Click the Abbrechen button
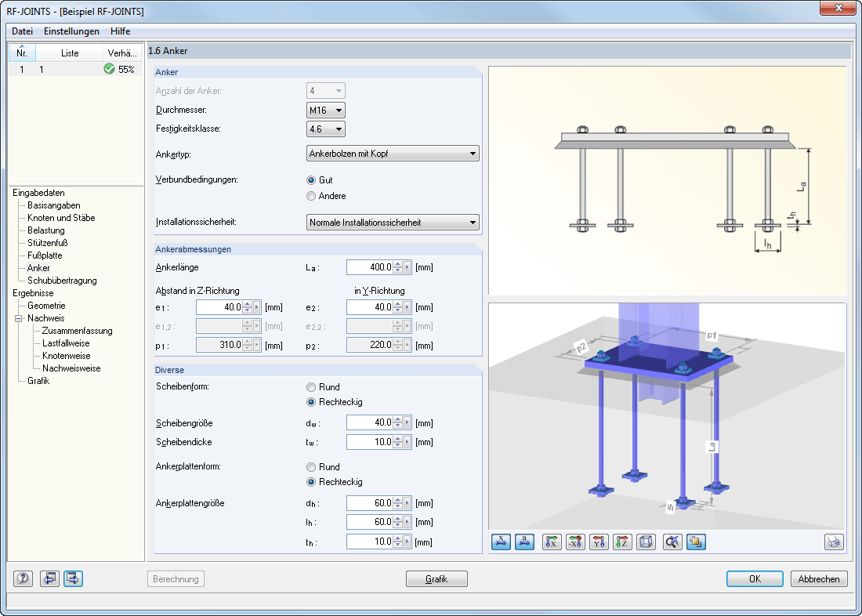862x616 pixels. [819, 578]
